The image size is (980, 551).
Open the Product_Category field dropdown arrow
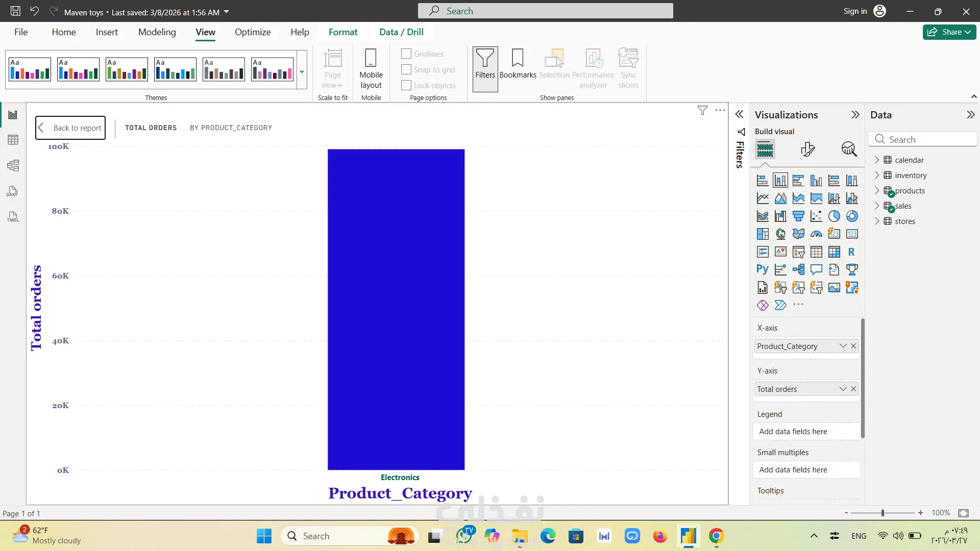(x=843, y=346)
